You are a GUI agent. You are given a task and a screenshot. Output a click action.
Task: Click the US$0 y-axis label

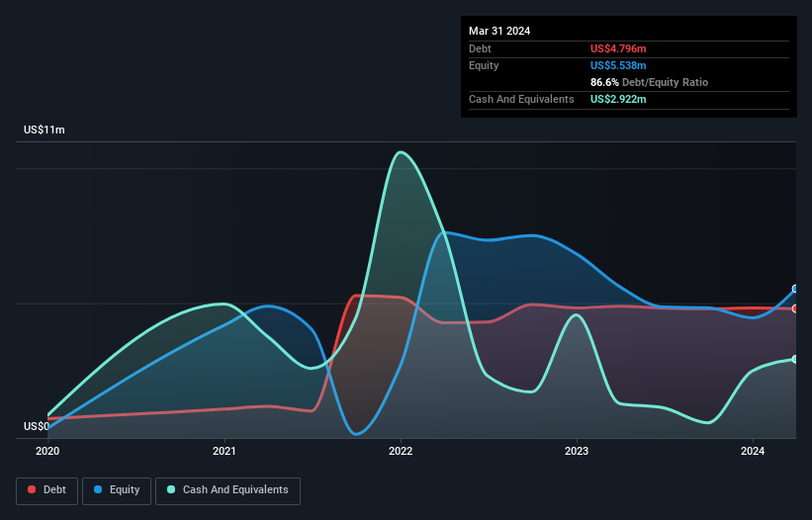37,426
